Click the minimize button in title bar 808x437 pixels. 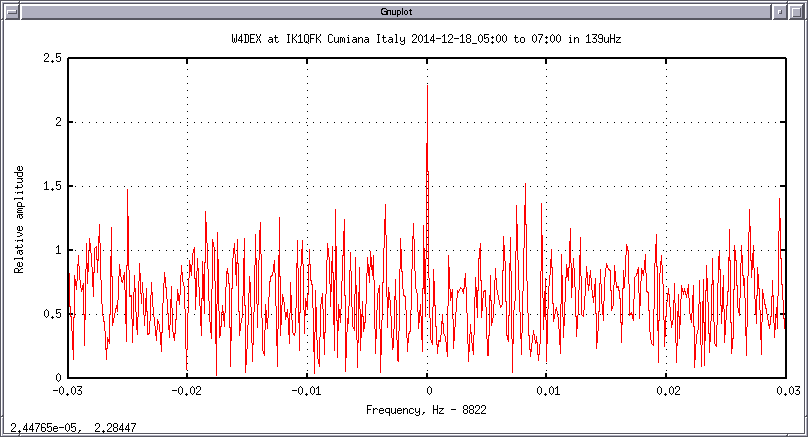(x=781, y=9)
